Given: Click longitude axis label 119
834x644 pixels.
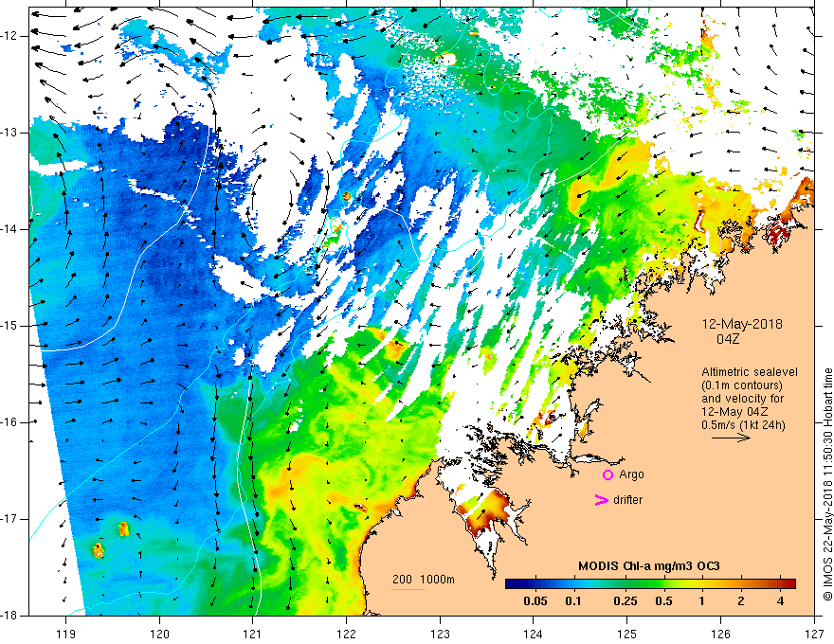Looking at the screenshot, I should 66,634.
